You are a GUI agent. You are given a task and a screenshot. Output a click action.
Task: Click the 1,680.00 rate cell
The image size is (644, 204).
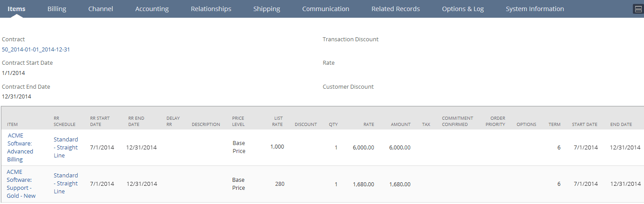(363, 184)
